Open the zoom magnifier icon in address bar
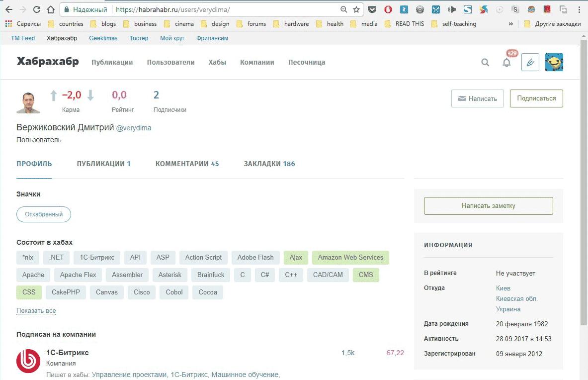 [x=343, y=9]
